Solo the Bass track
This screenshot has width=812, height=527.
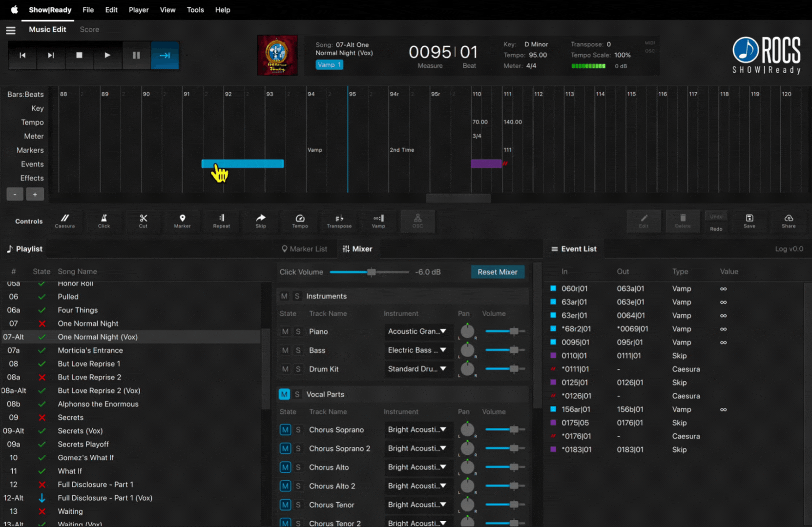tap(298, 350)
